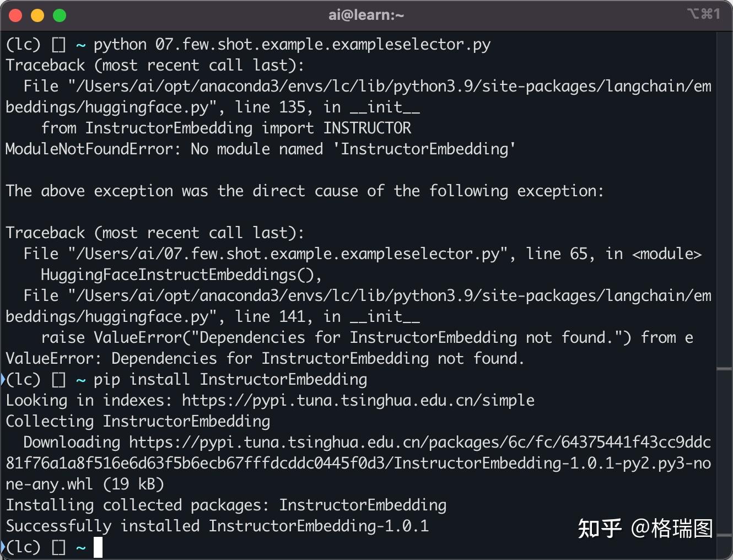Click the final ValueError message line
This screenshot has height=560, width=733.
(x=265, y=359)
